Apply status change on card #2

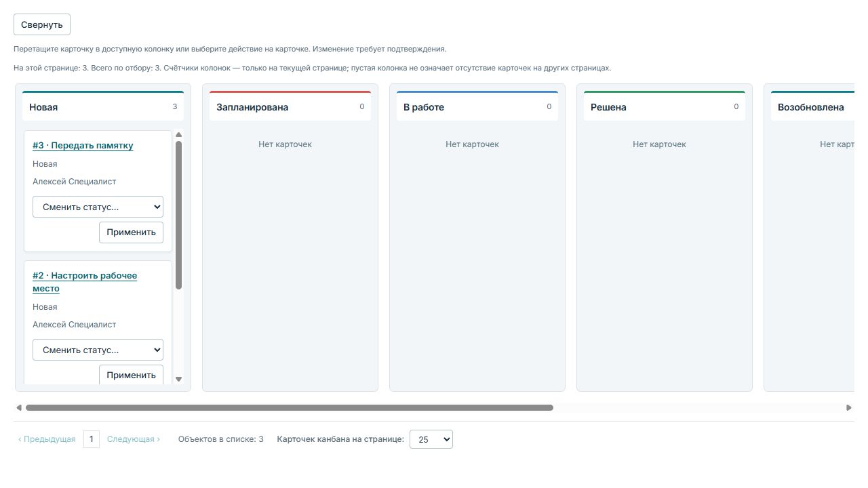132,375
